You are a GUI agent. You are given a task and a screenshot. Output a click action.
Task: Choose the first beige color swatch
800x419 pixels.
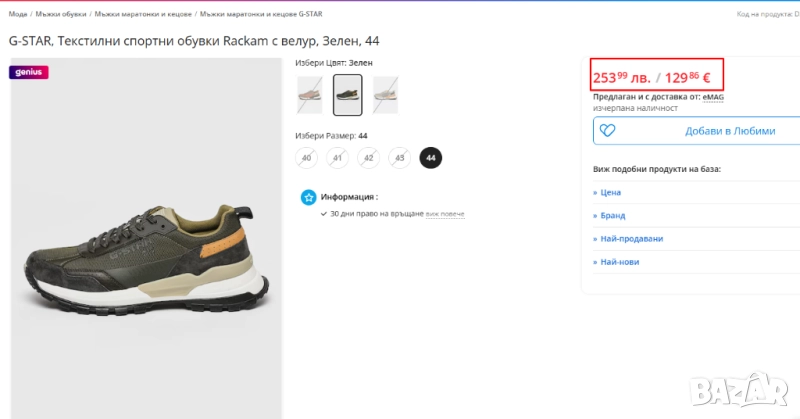coord(310,95)
